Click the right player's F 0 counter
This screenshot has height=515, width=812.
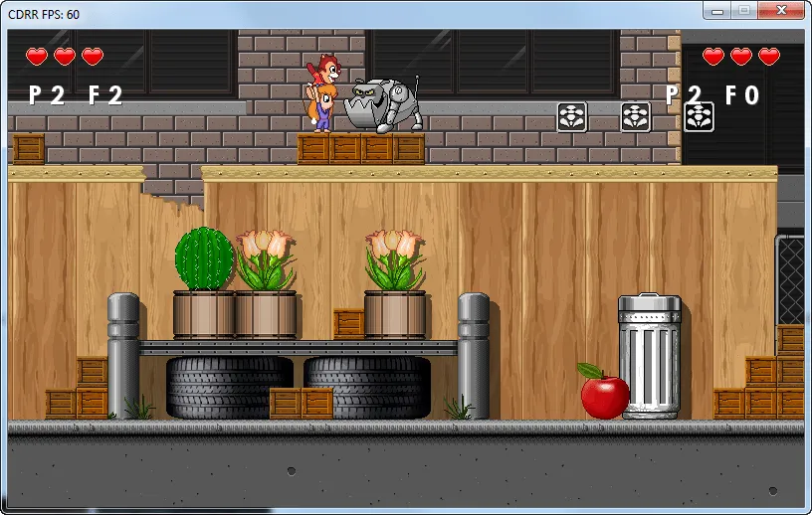pyautogui.click(x=742, y=95)
